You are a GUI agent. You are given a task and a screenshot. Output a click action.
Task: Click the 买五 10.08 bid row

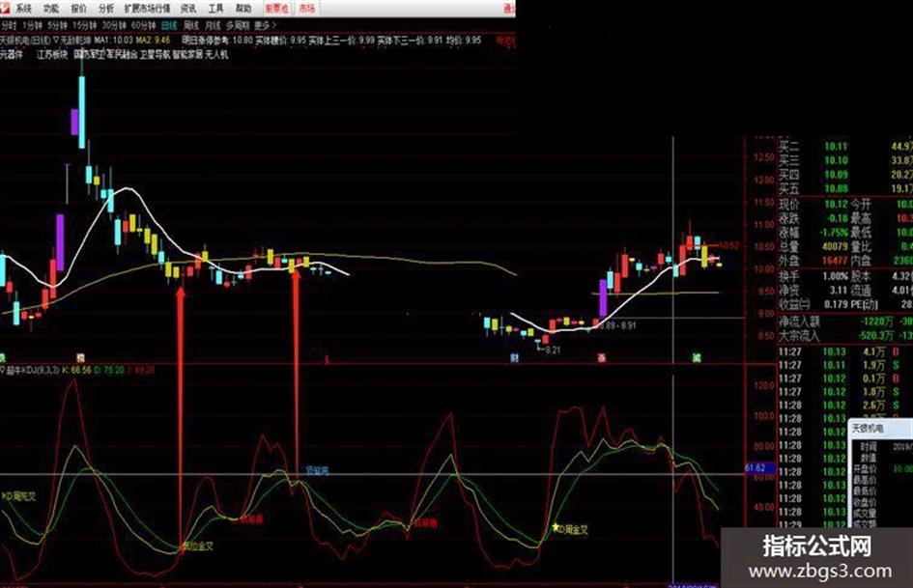pos(845,188)
